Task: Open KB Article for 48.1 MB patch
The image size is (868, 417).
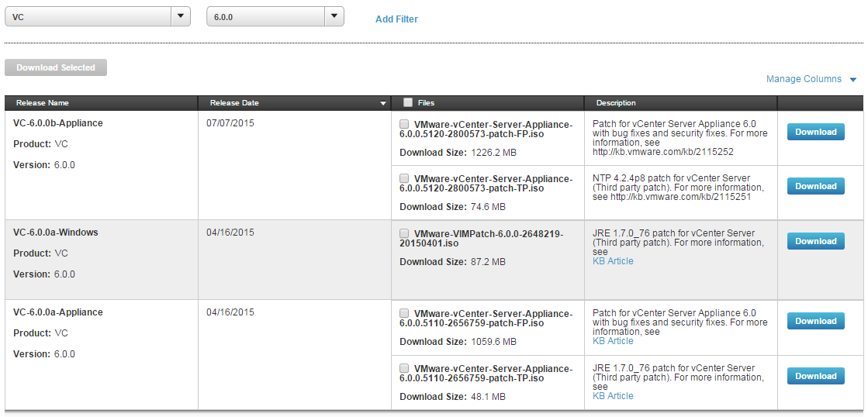Action: 613,396
